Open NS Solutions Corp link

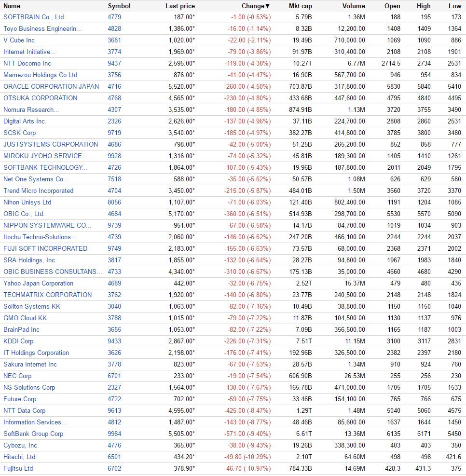pyautogui.click(x=29, y=387)
